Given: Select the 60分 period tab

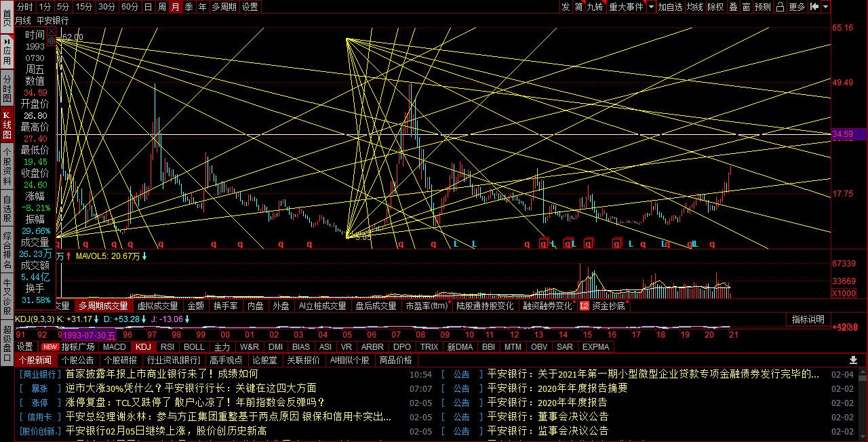Looking at the screenshot, I should [130, 7].
